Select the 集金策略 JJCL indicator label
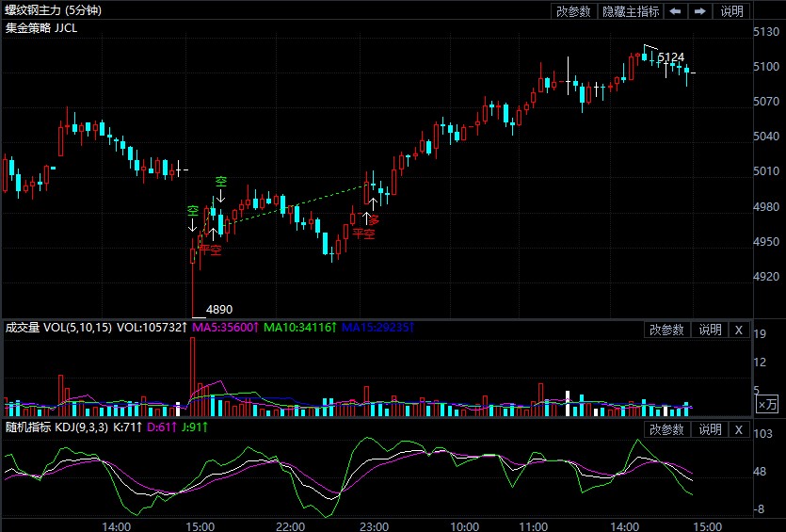Viewport: 786px width, 532px height. point(41,28)
